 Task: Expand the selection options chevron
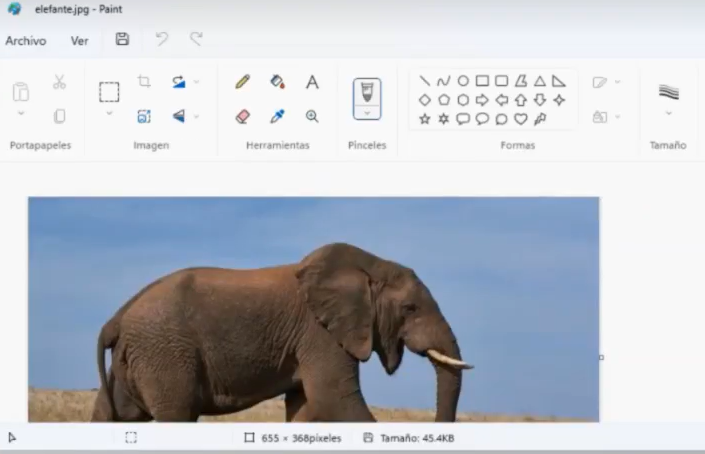point(109,114)
